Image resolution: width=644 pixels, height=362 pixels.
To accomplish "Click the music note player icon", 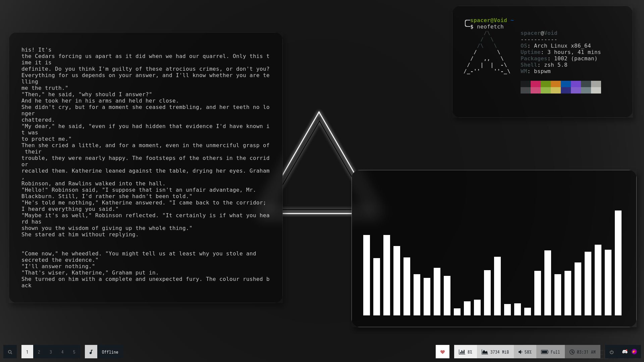I will point(91,352).
